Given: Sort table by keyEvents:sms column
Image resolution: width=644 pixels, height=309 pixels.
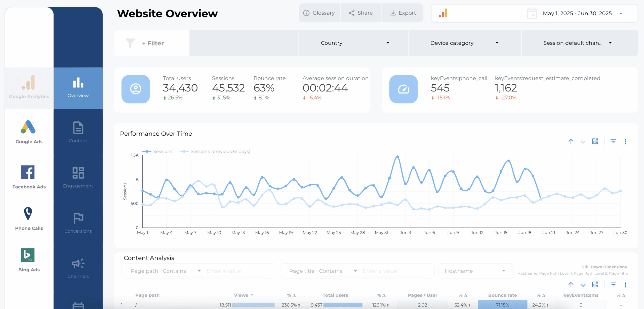Looking at the screenshot, I should click(x=581, y=295).
